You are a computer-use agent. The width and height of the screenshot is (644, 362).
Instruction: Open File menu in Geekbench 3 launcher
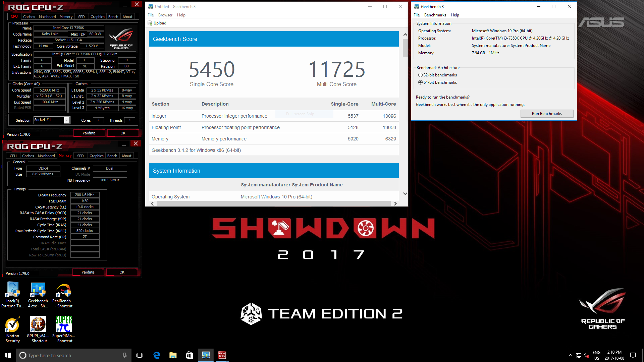(x=417, y=15)
